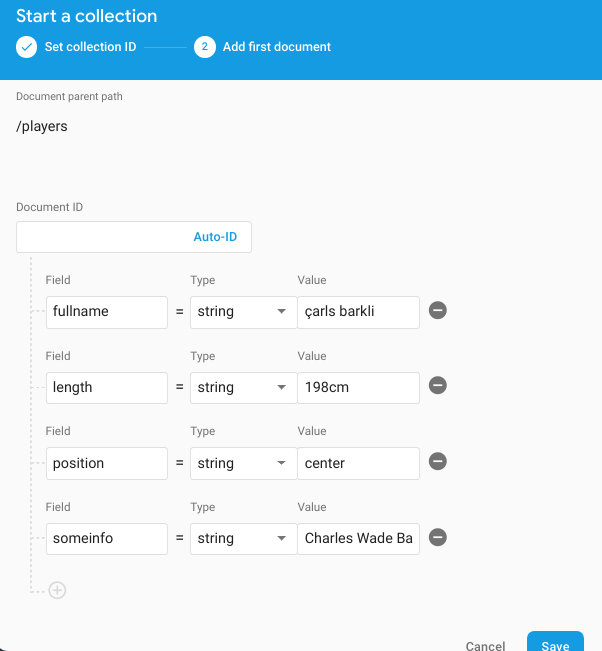Click the completed step checkmark icon

click(x=27, y=47)
